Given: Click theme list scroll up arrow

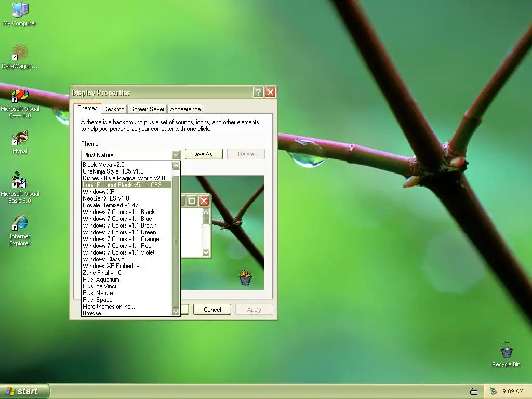Looking at the screenshot, I should click(176, 165).
